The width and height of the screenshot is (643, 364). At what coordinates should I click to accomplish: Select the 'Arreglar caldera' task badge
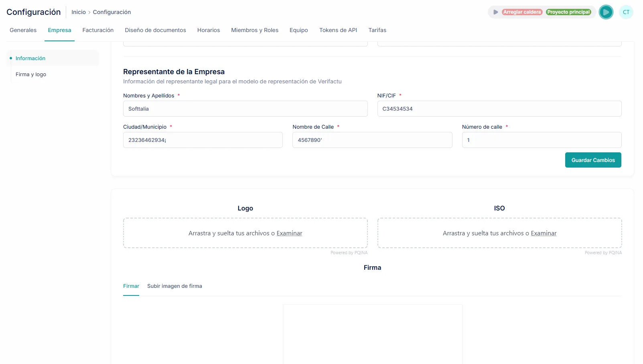pyautogui.click(x=522, y=12)
